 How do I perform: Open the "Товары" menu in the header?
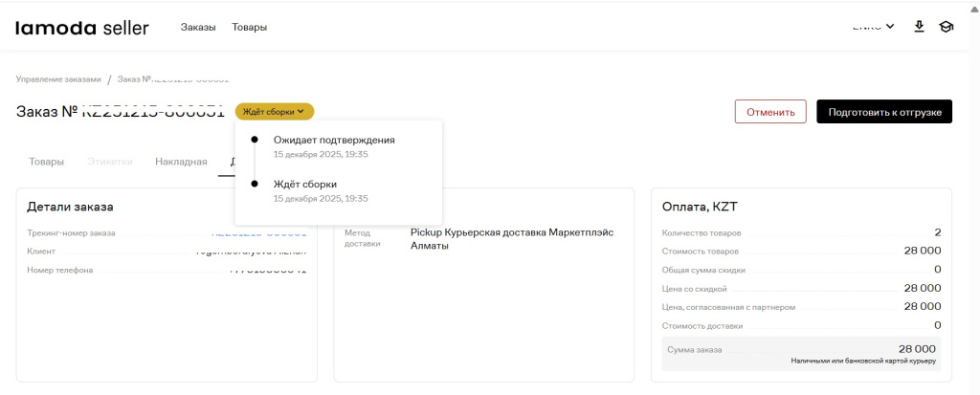[249, 28]
